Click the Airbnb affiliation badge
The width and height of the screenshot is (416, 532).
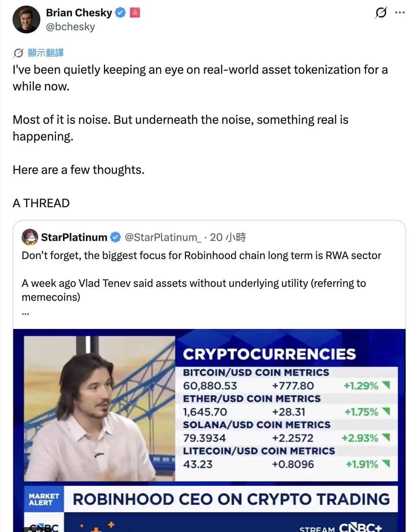135,13
